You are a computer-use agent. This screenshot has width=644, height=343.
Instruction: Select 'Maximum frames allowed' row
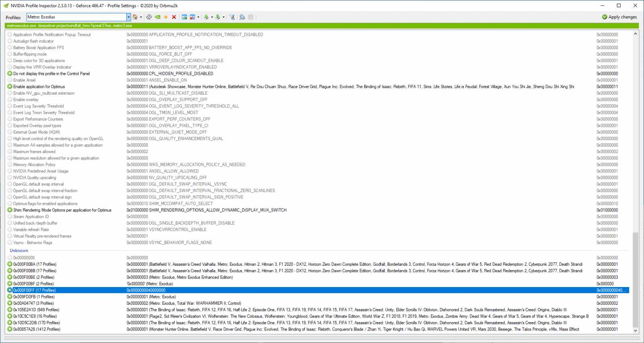318,152
